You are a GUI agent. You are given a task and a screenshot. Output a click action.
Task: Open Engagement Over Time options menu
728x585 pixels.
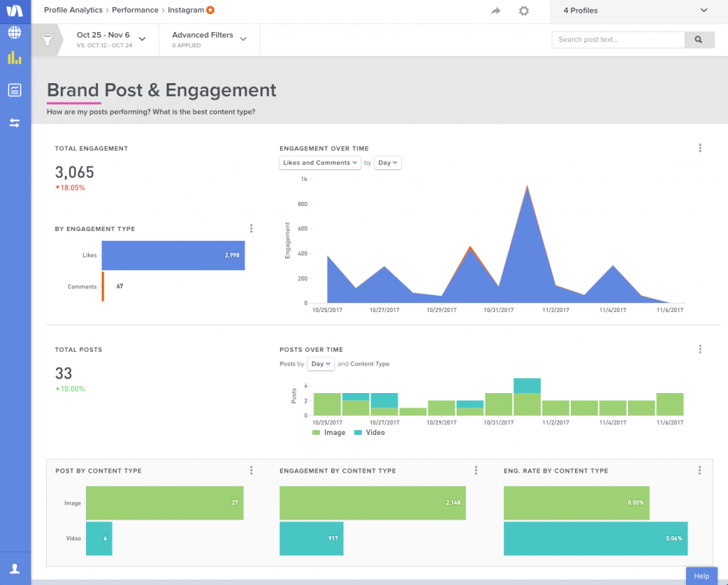700,148
